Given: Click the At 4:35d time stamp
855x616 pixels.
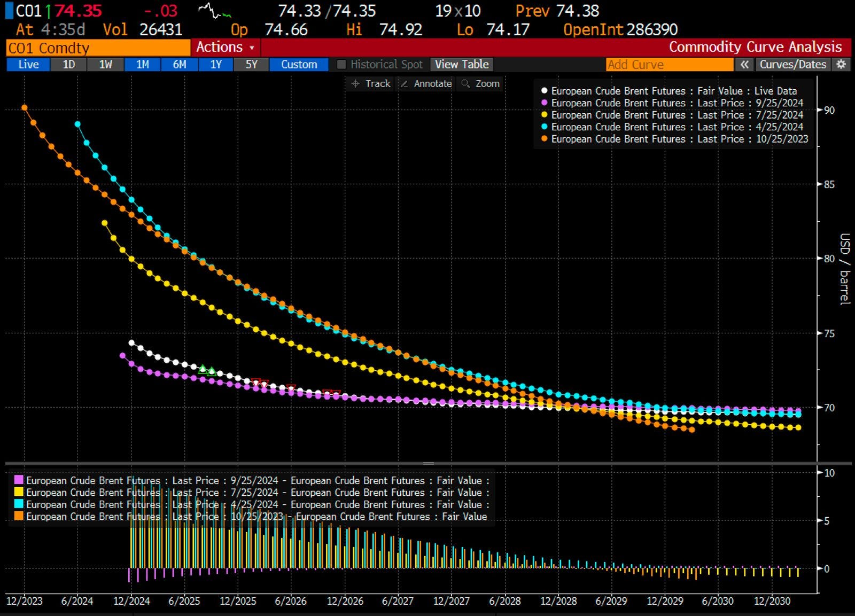Looking at the screenshot, I should coord(51,29).
